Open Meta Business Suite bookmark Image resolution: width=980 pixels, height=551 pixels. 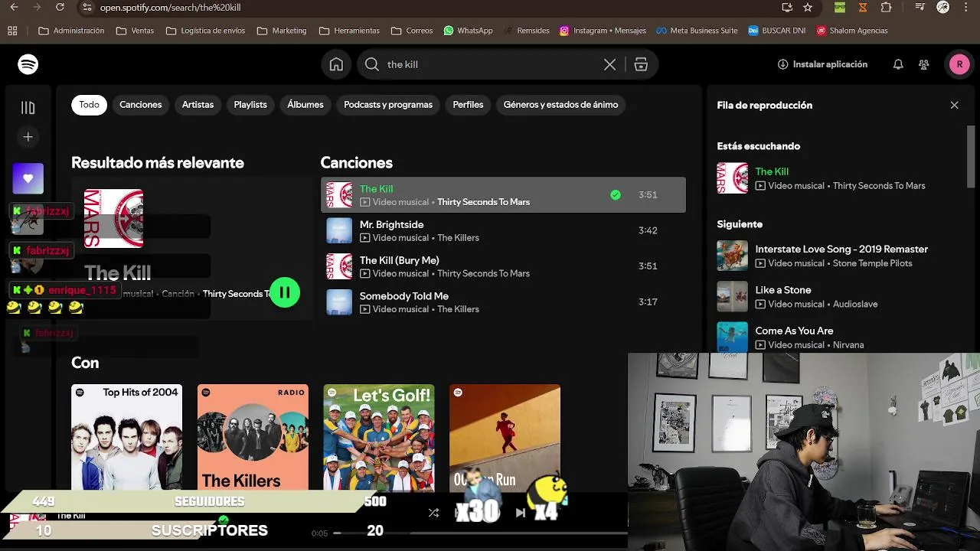tap(697, 31)
